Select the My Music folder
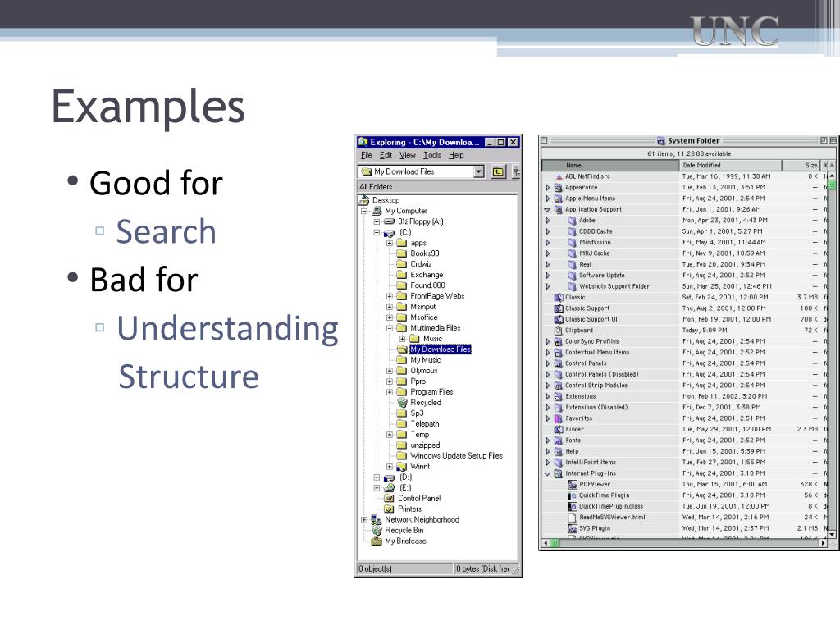This screenshot has width=840, height=630. [426, 360]
